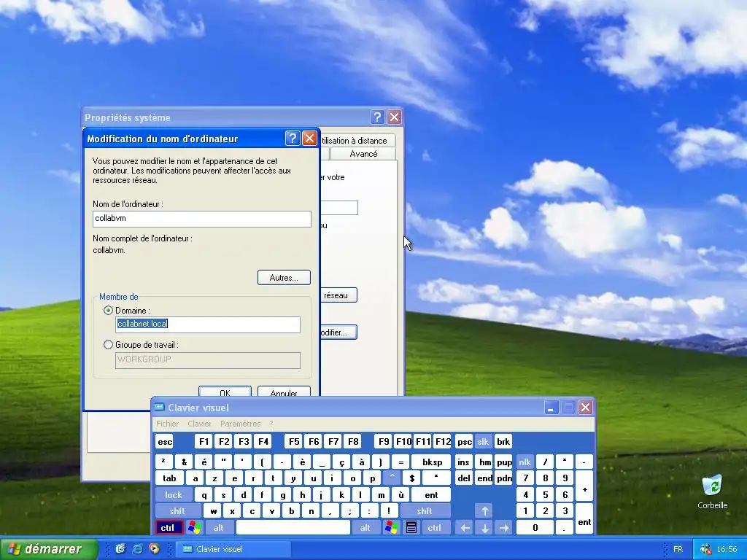Click the show desktop quick launch icon
The width and height of the screenshot is (747, 560).
click(x=120, y=549)
